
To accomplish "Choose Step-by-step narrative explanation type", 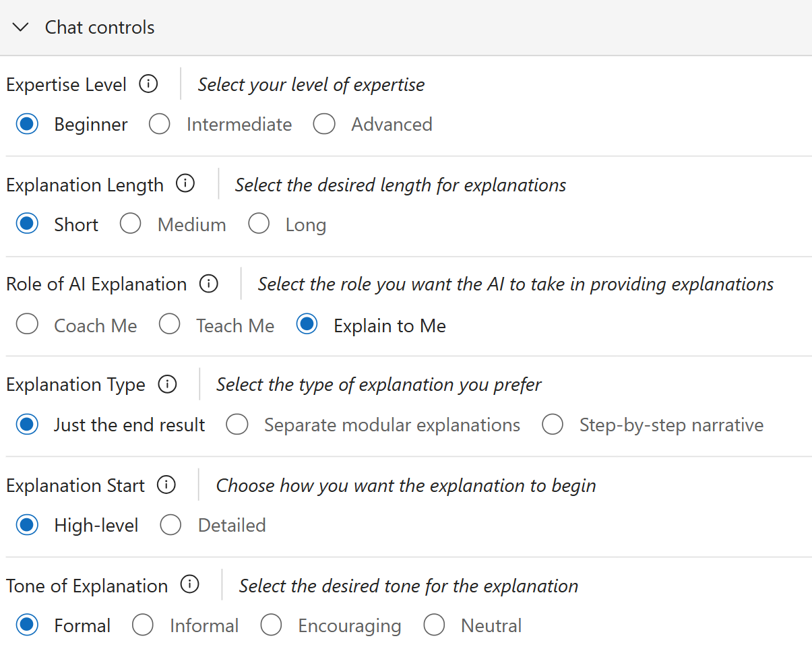I will (x=553, y=425).
